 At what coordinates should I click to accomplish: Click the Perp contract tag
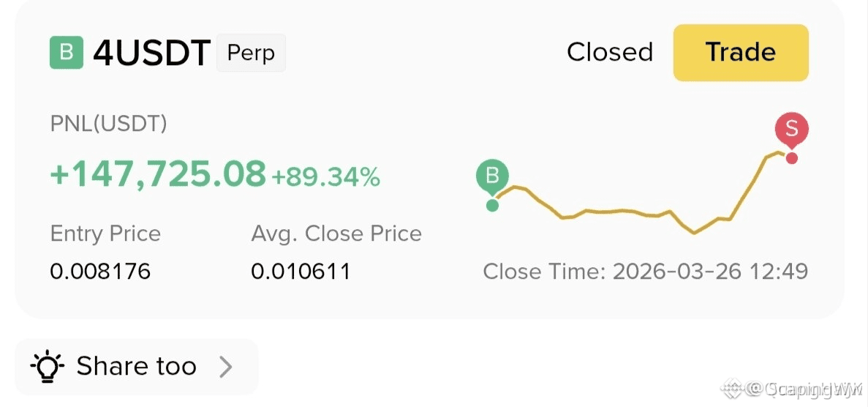(251, 53)
